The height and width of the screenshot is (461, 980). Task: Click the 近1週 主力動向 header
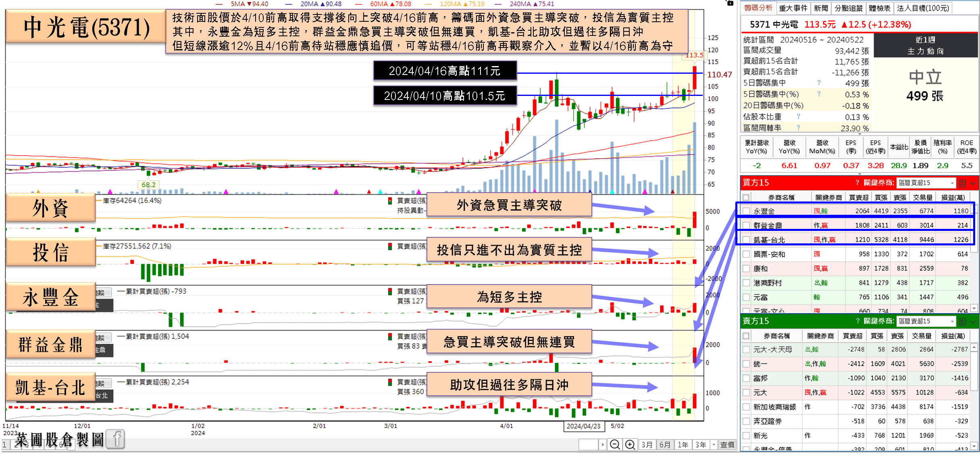(x=925, y=45)
